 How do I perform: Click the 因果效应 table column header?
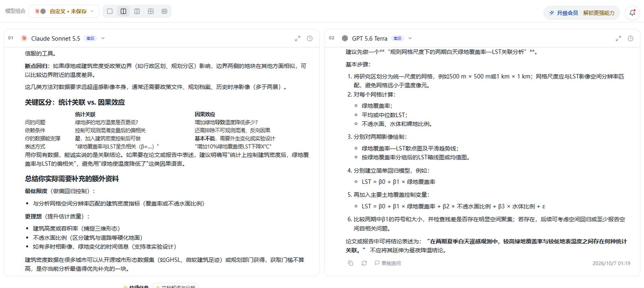205,114
